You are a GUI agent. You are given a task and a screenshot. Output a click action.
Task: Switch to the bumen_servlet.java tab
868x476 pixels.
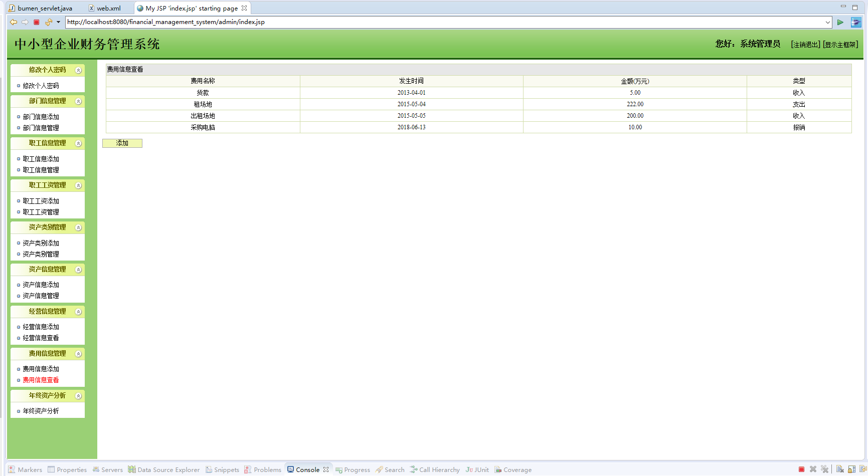(41, 8)
